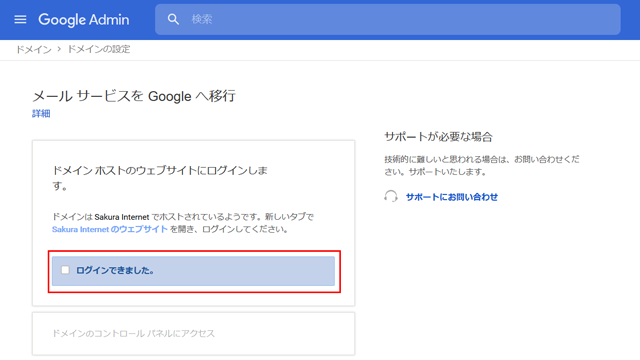Click the メール サービスを Google へ移行 heading
The height and width of the screenshot is (360, 640).
click(x=134, y=96)
